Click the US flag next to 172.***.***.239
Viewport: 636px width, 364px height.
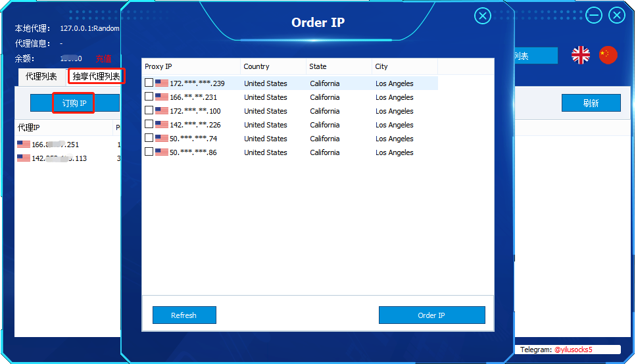pos(162,83)
